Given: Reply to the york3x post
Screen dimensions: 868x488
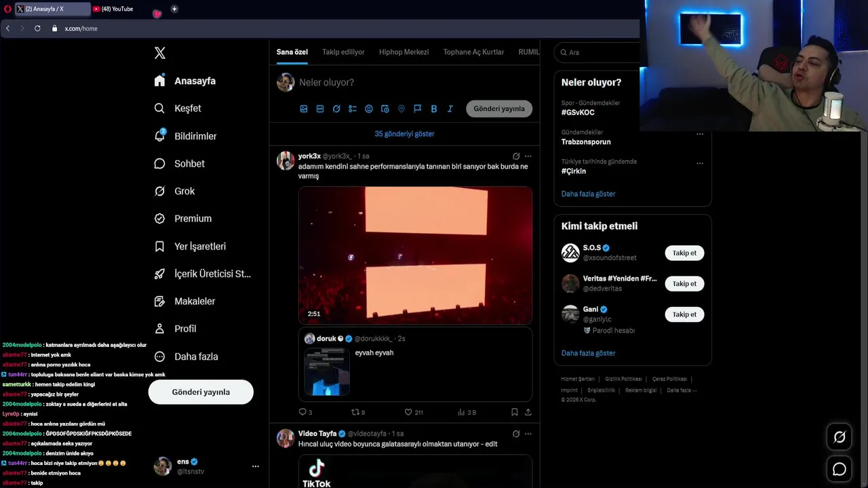Looking at the screenshot, I should pyautogui.click(x=305, y=412).
